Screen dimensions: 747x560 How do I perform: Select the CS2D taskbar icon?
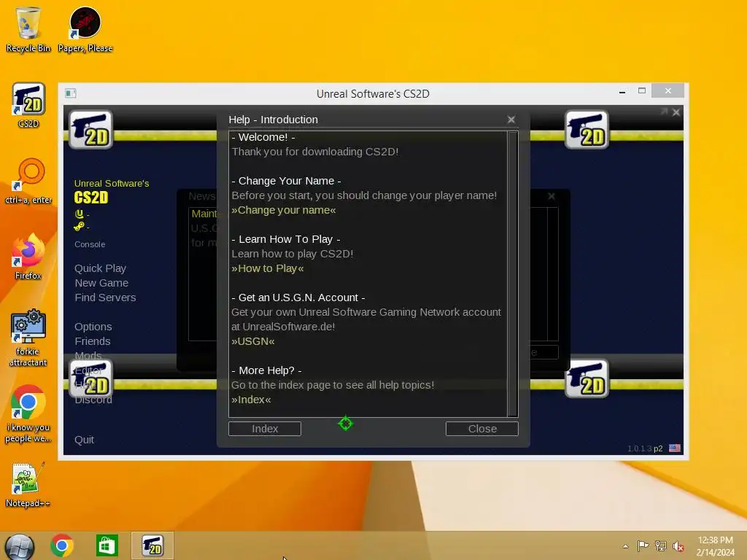pos(152,545)
